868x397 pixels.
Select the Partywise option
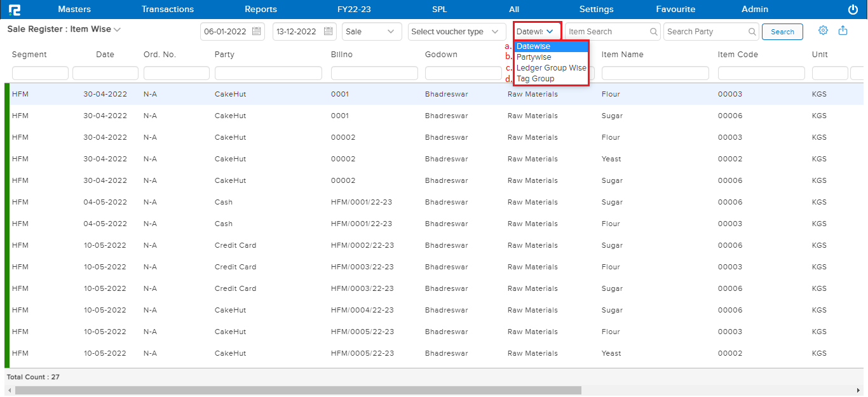(534, 57)
